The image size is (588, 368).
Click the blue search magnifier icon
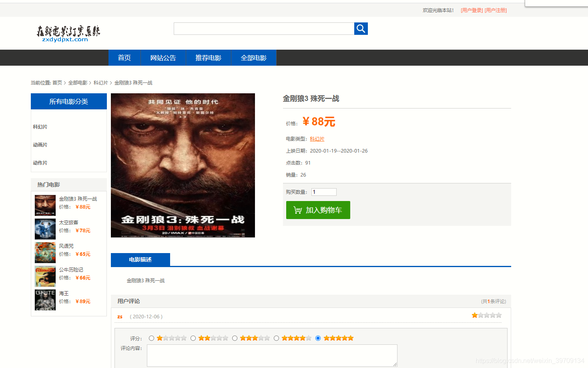tap(361, 28)
